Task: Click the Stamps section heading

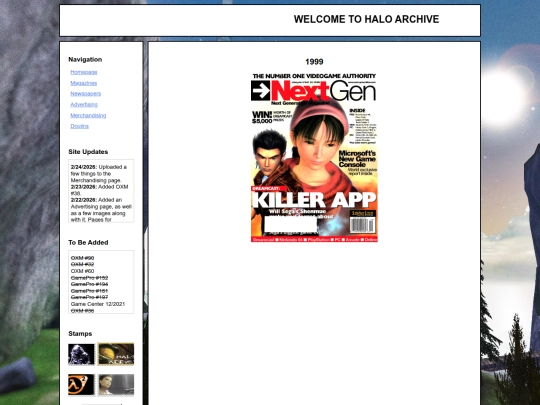Action: click(80, 334)
